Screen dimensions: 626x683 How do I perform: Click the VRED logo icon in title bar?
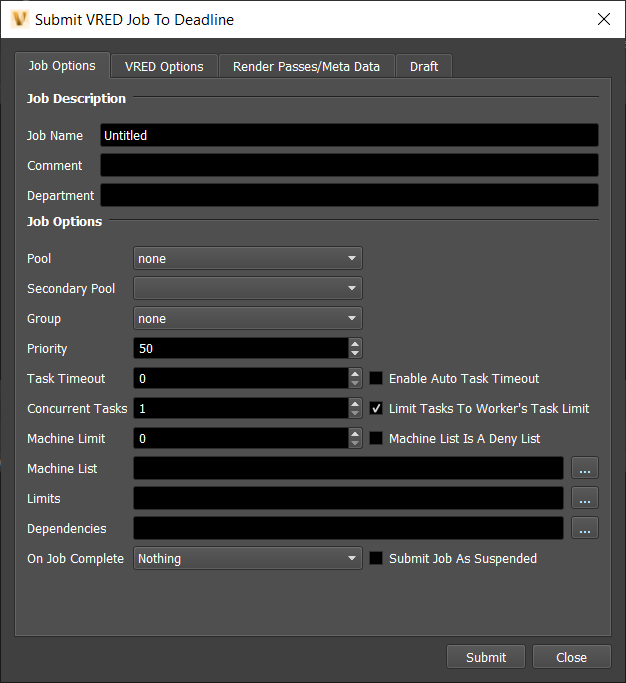tap(19, 19)
